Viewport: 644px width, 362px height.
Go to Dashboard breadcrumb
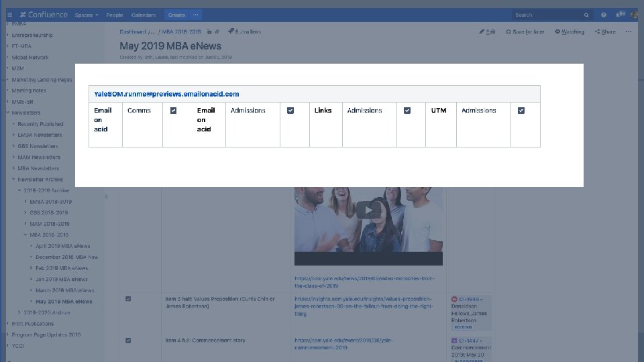[x=133, y=32]
